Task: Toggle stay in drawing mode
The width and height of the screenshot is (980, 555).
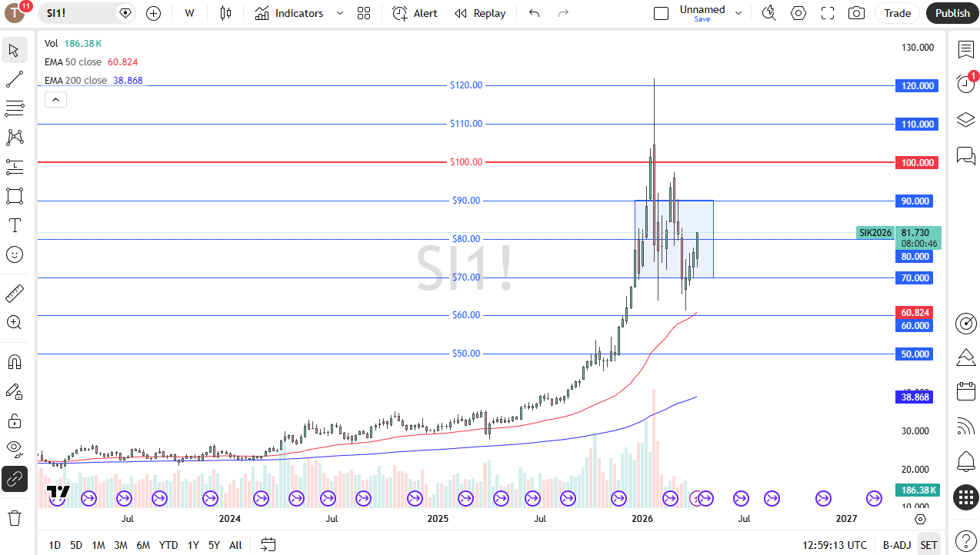Action: pos(14,391)
